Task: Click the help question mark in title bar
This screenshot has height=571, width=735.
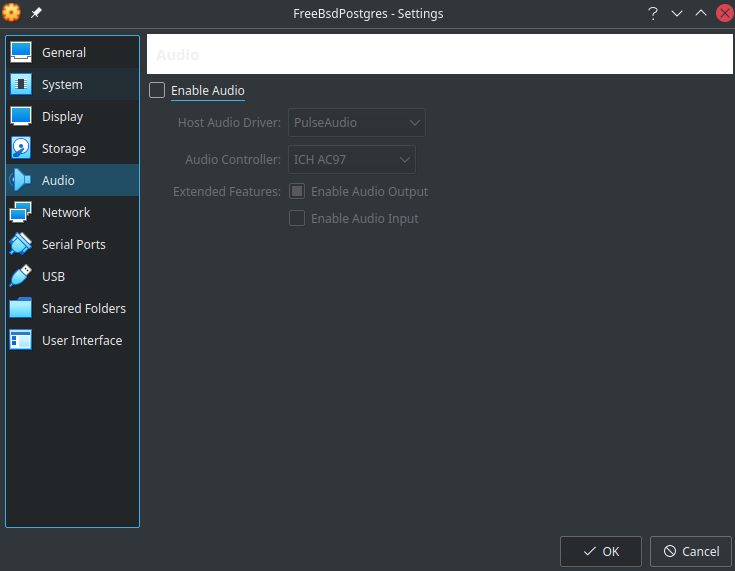Action: [652, 14]
